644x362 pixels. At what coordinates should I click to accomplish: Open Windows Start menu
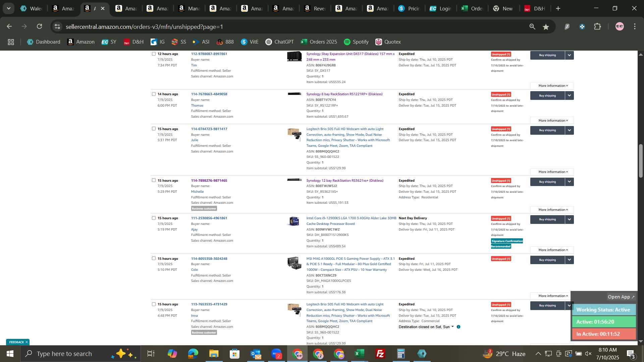[10, 354]
